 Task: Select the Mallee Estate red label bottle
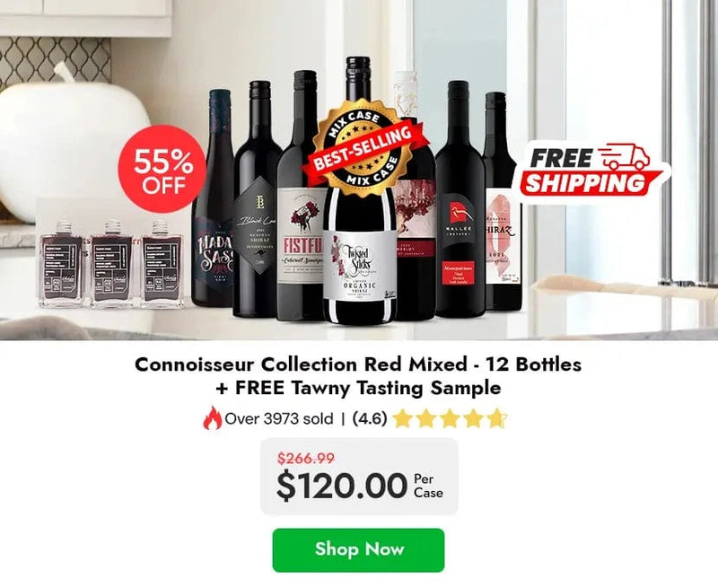pyautogui.click(x=460, y=200)
